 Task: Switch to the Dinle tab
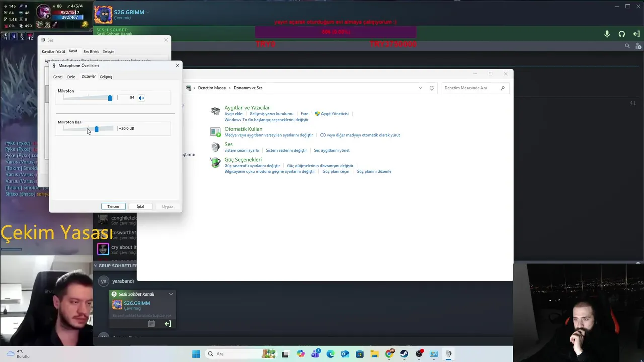71,77
